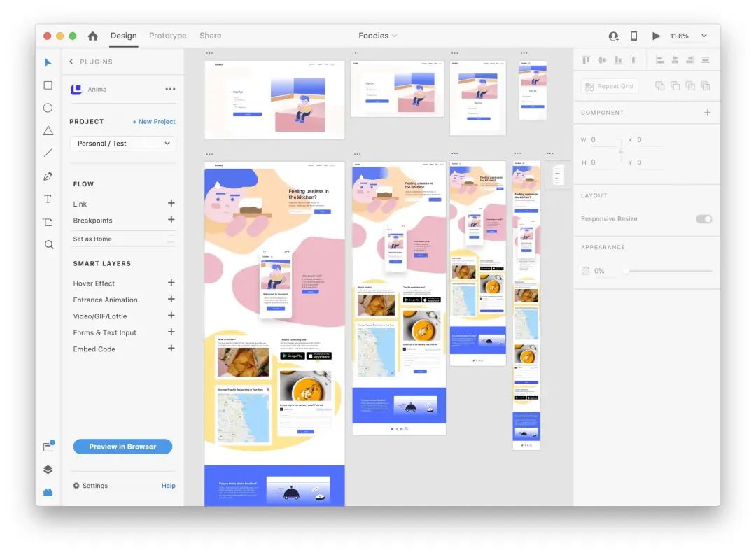Add a Hover Effect smart layer

pyautogui.click(x=171, y=283)
